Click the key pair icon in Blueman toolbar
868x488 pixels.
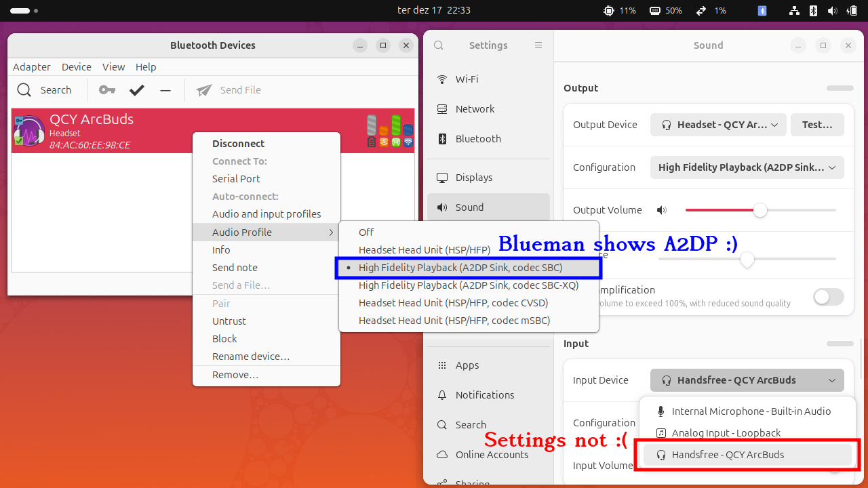click(x=107, y=90)
